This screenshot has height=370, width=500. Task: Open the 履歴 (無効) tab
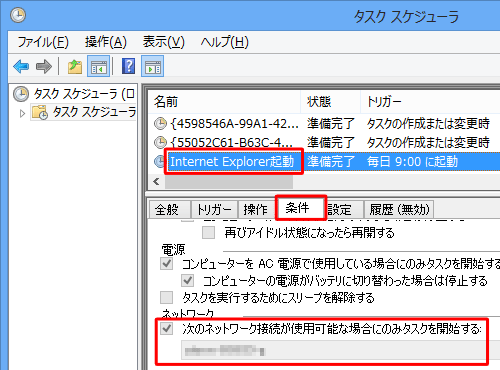(x=399, y=209)
